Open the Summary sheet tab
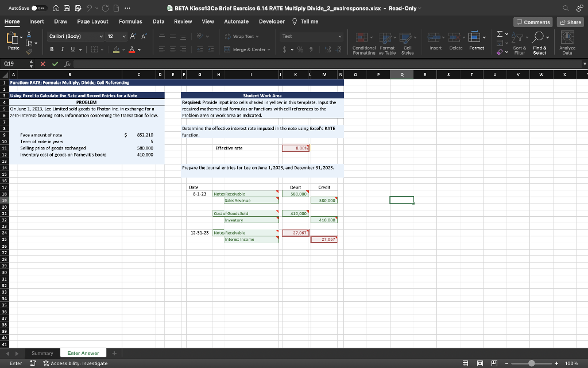588x368 pixels. click(42, 353)
